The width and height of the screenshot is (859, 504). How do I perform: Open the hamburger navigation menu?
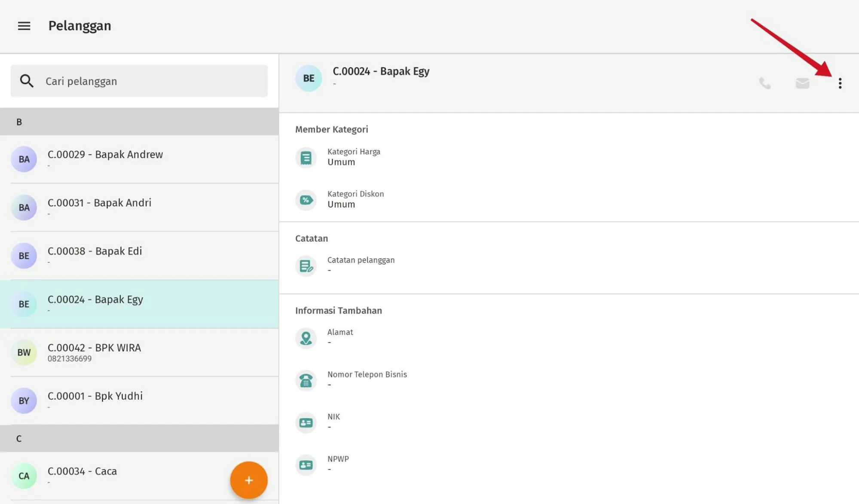point(24,26)
